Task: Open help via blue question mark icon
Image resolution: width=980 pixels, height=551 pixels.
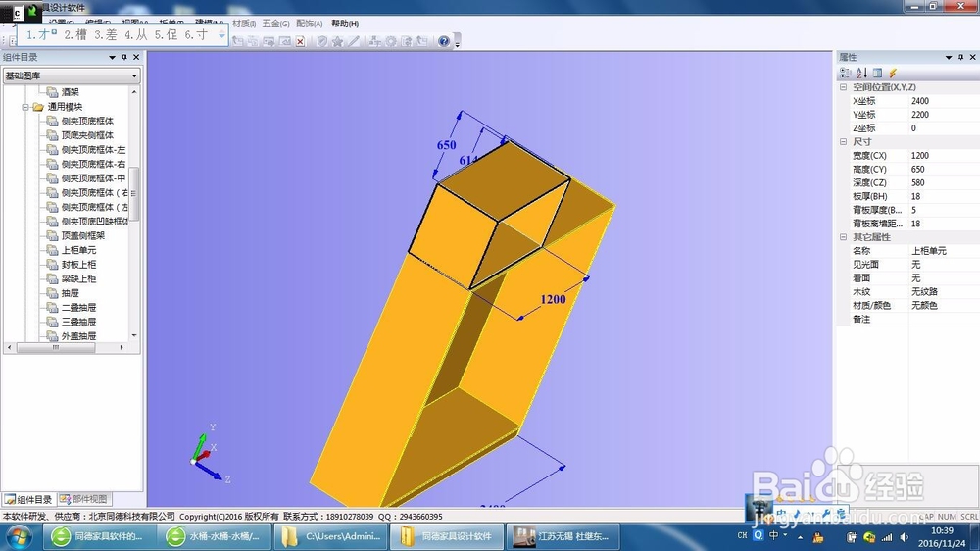Action: pyautogui.click(x=444, y=41)
